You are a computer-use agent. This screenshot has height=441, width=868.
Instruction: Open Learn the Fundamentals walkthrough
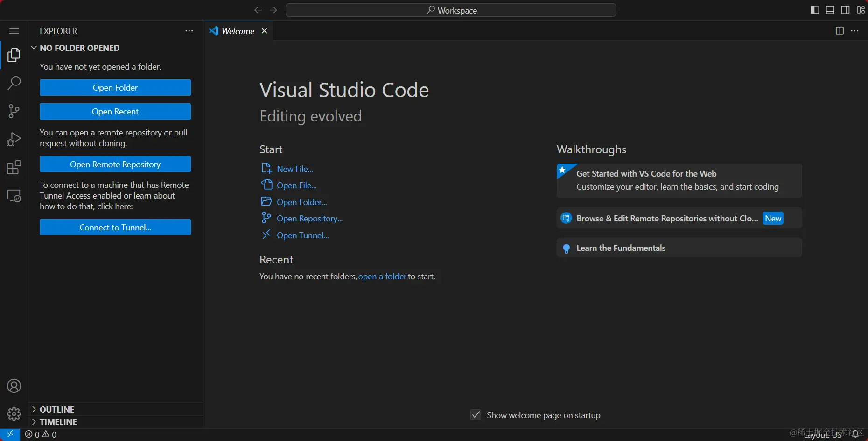679,248
